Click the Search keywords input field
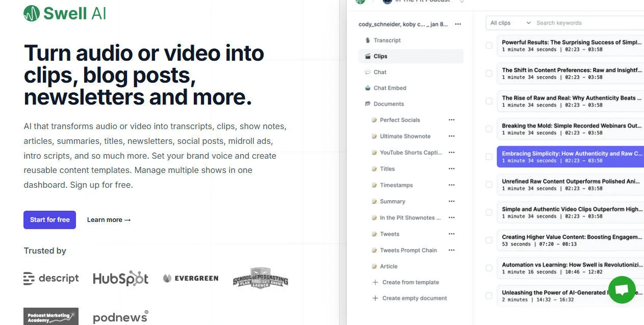Image resolution: width=644 pixels, height=325 pixels. (x=586, y=23)
